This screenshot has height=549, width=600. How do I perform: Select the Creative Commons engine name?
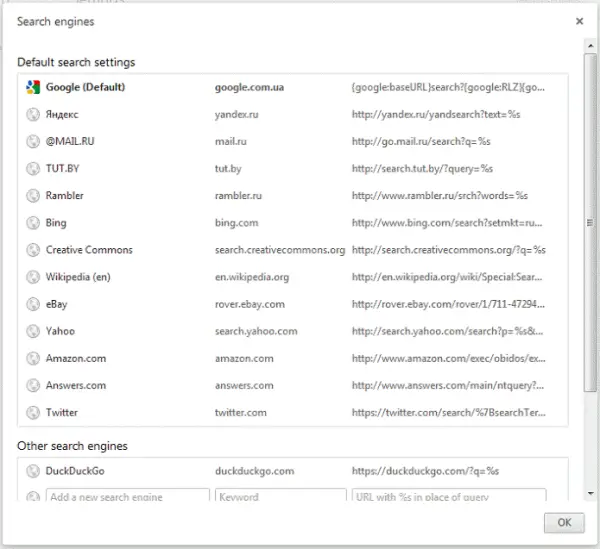click(x=89, y=250)
